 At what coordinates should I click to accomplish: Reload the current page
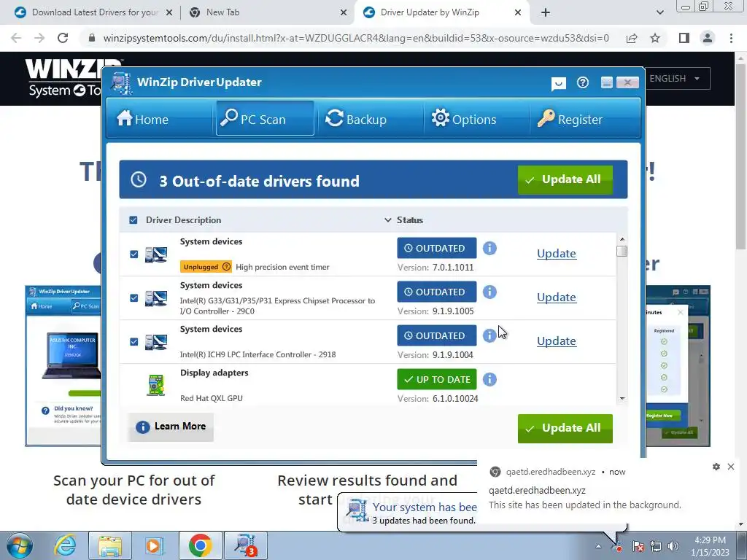coord(63,38)
